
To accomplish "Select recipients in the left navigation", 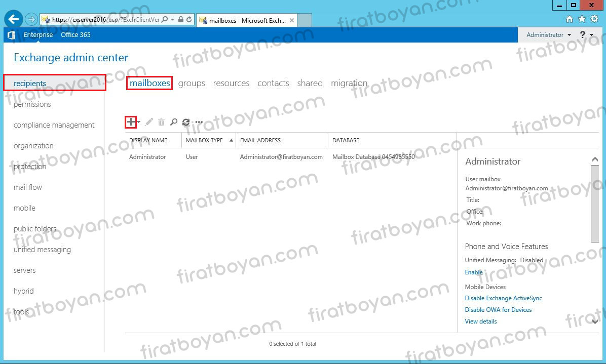I will coord(30,84).
